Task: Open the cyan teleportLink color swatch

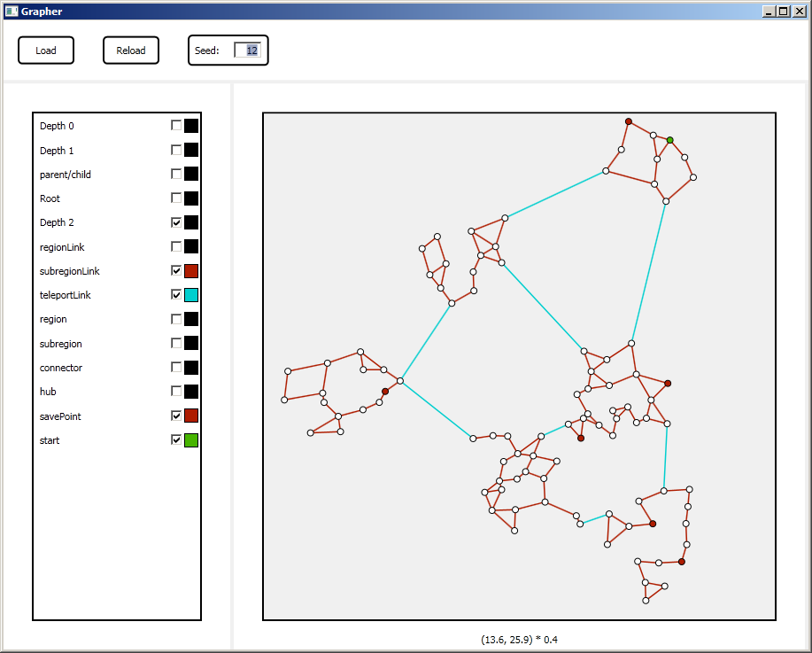Action: pyautogui.click(x=191, y=295)
